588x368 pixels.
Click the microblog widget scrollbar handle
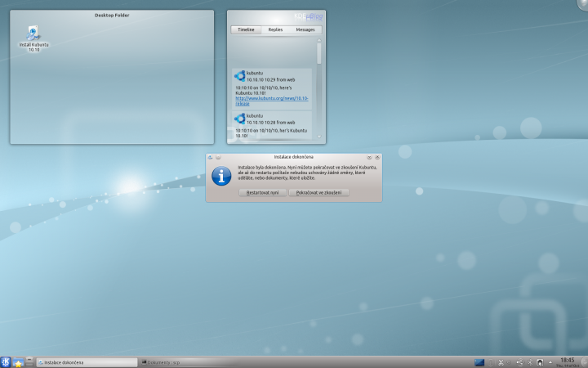[x=319, y=53]
